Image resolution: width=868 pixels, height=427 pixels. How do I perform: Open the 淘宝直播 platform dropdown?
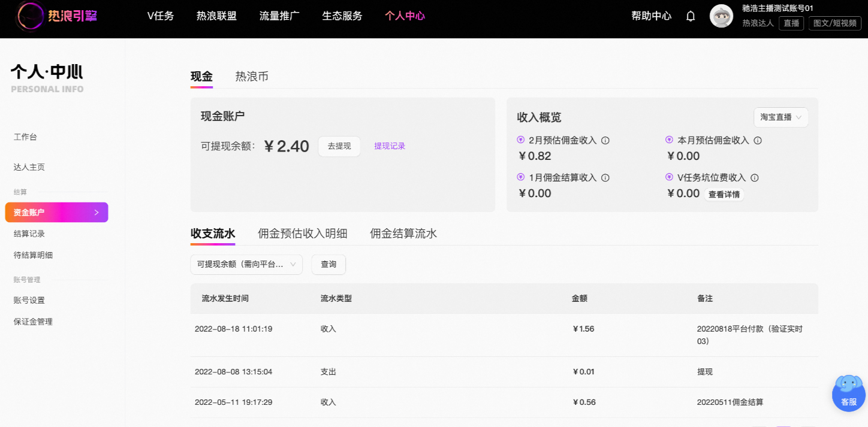[x=780, y=117]
